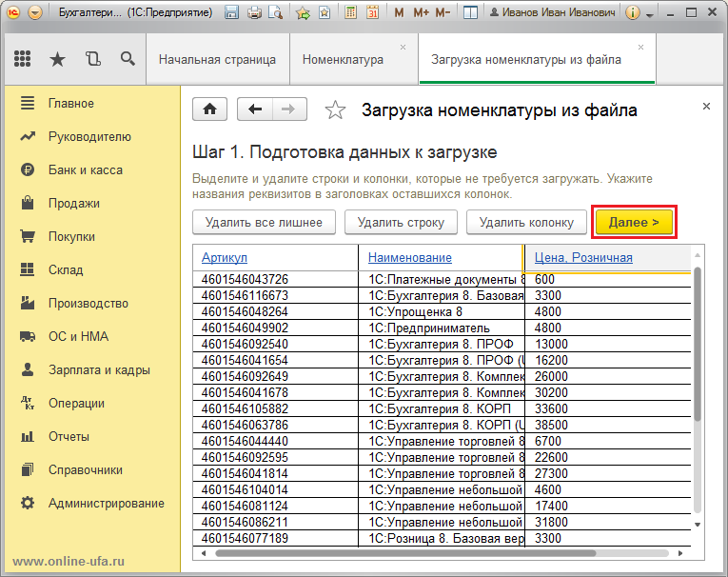The image size is (728, 577).
Task: Open the Главное section
Action: click(x=93, y=103)
